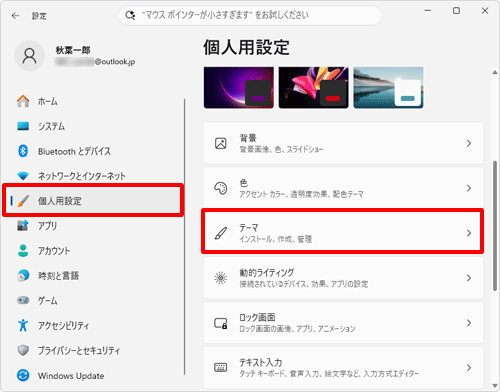Open the 背景 settings row
Screen dimensions: 500x392
(343, 143)
